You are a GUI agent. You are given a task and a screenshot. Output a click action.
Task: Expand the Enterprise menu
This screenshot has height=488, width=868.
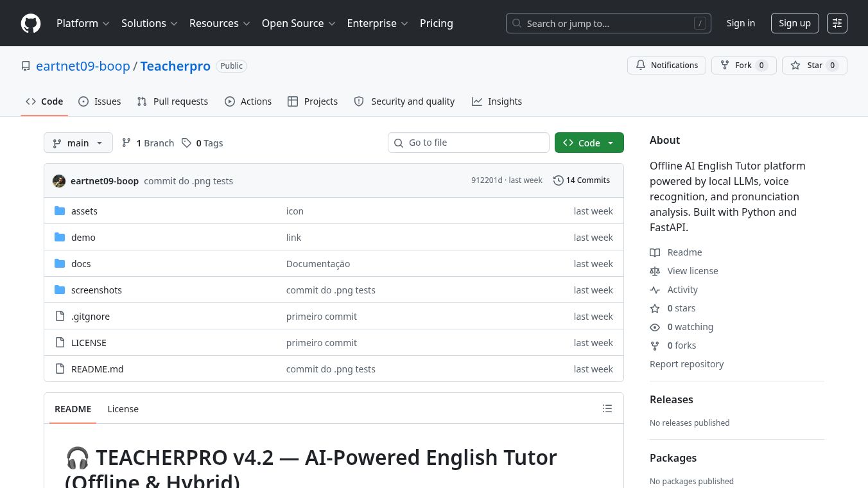pyautogui.click(x=378, y=23)
